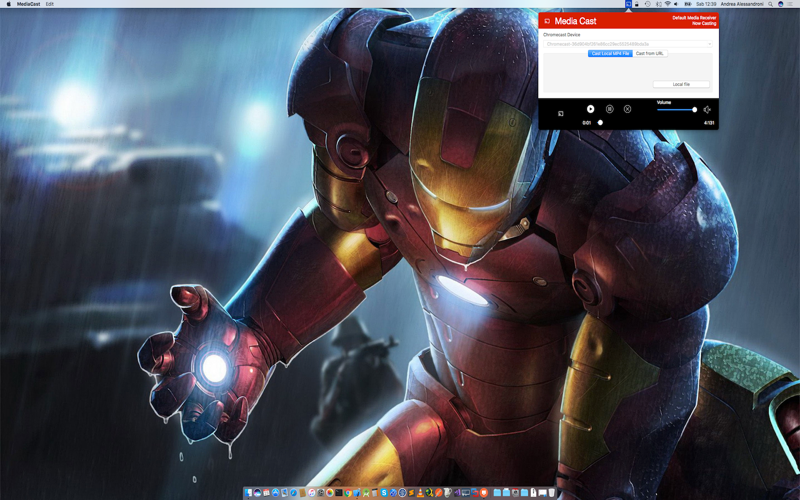800x500 pixels.
Task: Open the MediaCast application menu
Action: [29, 4]
